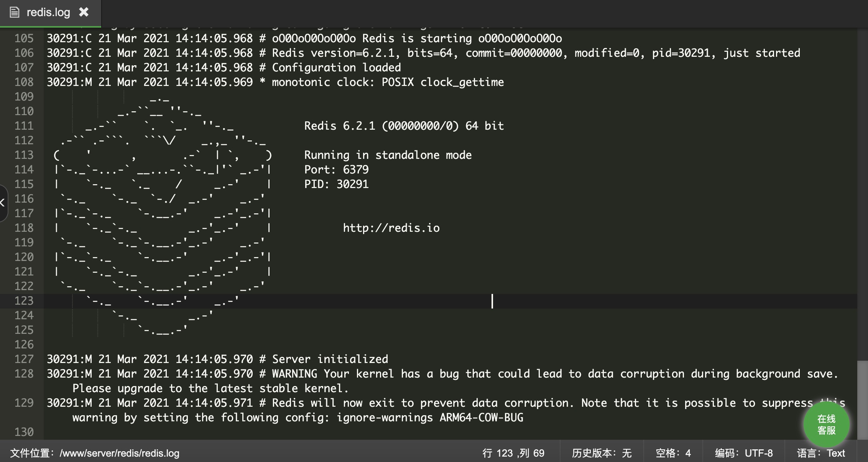
Task: Click the 'Redis version=6.2.1' log line
Action: [x=423, y=53]
